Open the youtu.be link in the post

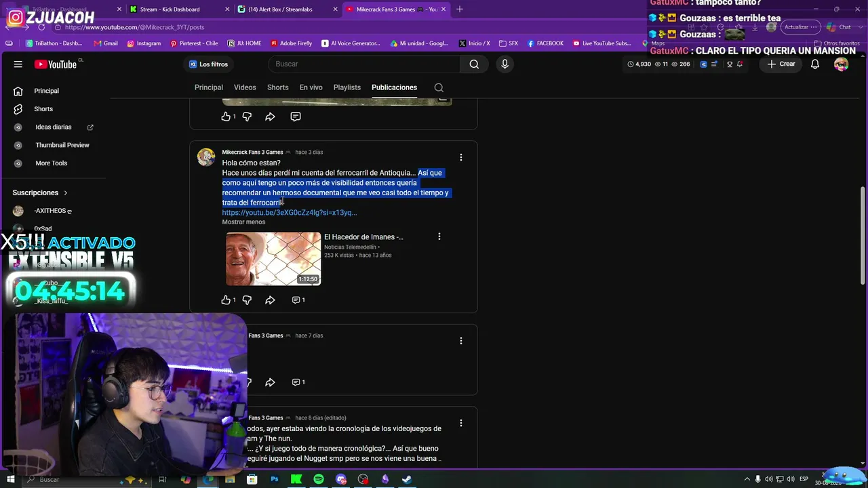click(290, 213)
